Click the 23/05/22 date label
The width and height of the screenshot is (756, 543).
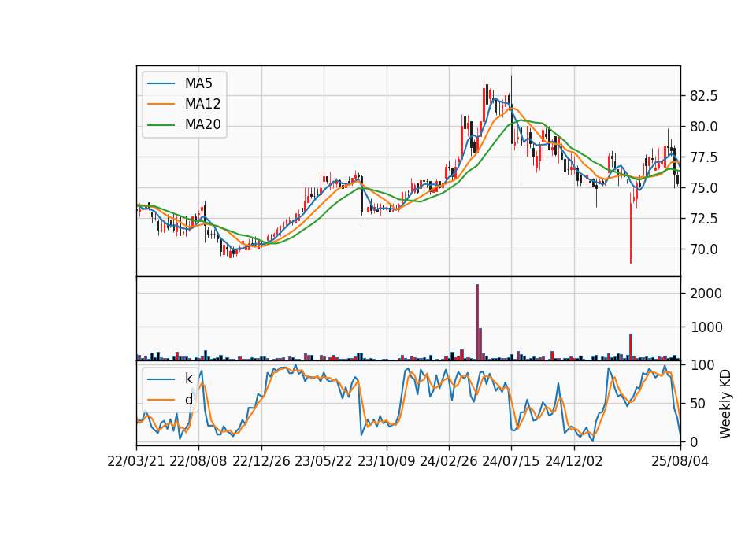(324, 461)
